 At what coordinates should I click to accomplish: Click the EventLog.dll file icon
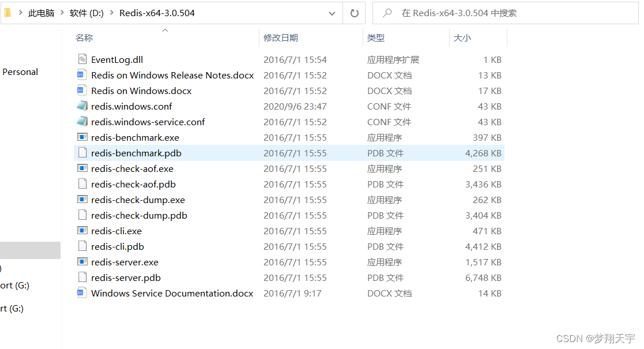82,59
